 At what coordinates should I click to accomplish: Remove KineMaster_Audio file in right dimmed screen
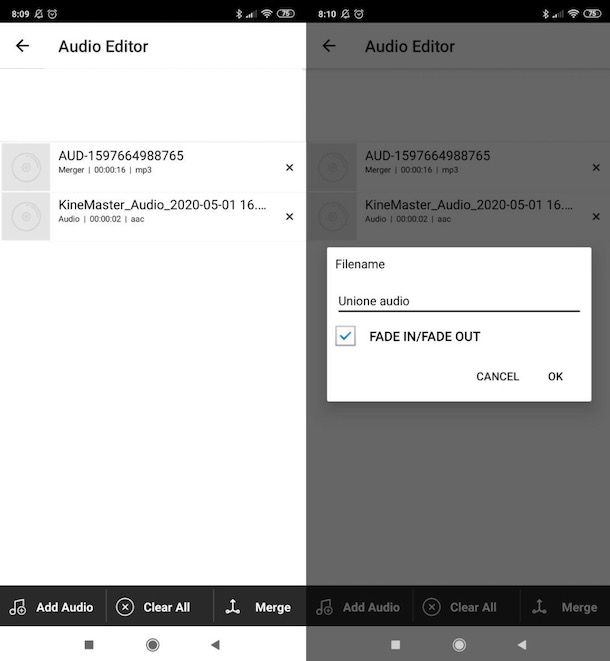pos(596,216)
